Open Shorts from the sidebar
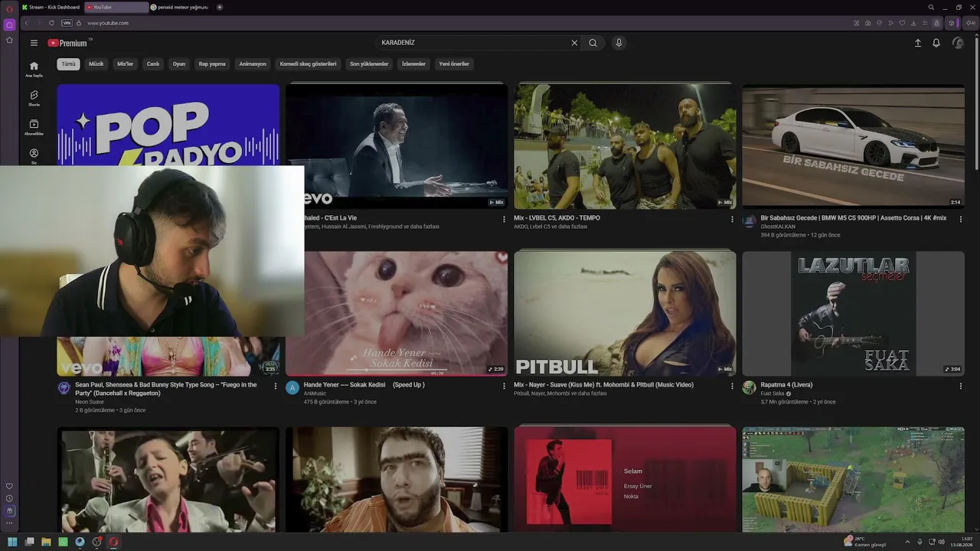Viewport: 980px width, 551px height. click(x=34, y=98)
